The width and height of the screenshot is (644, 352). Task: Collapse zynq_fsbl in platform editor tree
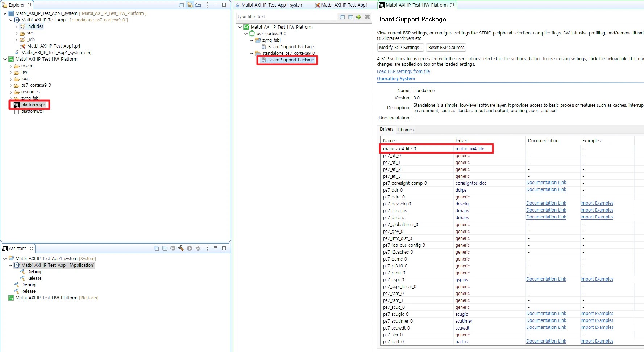tap(252, 40)
